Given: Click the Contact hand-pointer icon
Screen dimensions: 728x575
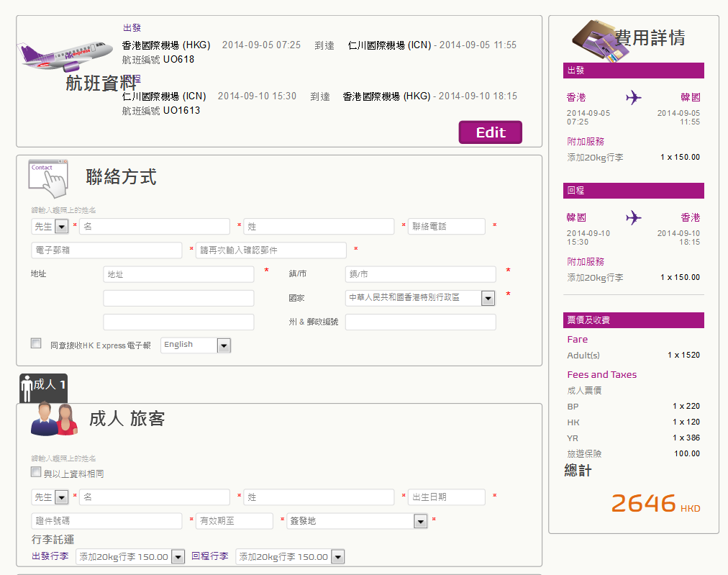Looking at the screenshot, I should pos(48,178).
